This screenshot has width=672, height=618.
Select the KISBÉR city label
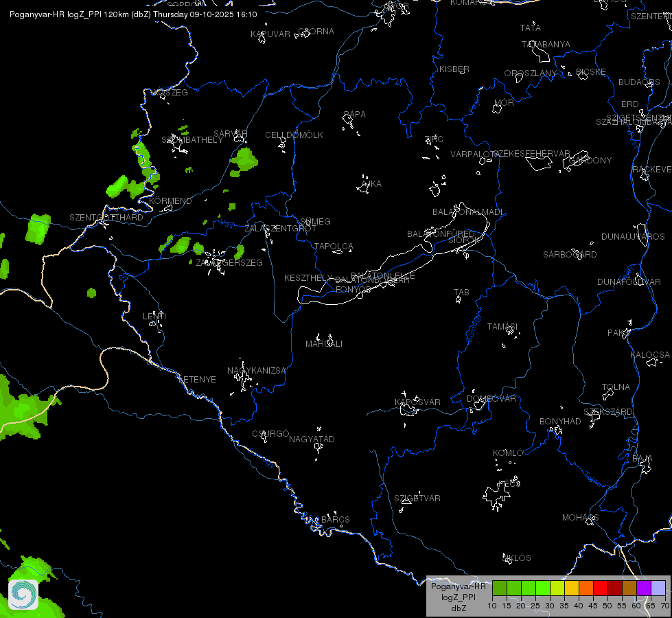pos(454,69)
